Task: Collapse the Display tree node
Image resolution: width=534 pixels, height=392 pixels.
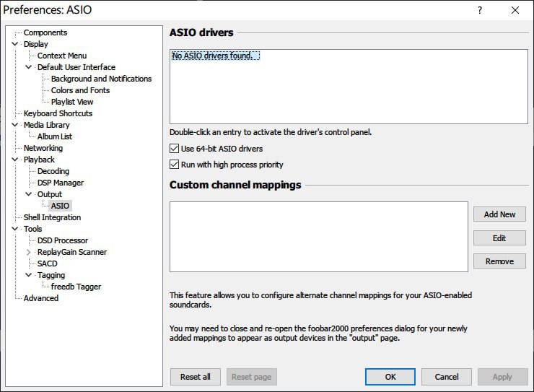Action: (x=15, y=44)
